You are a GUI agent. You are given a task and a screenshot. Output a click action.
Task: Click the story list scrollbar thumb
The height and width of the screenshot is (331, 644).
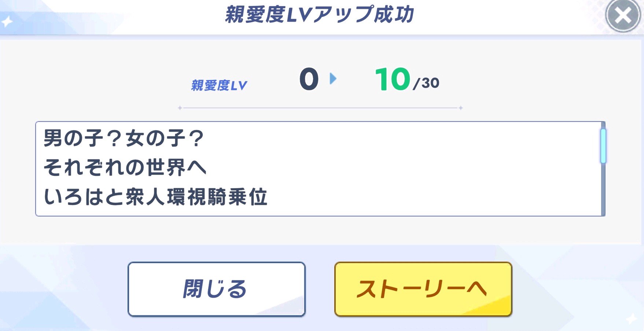tap(603, 146)
